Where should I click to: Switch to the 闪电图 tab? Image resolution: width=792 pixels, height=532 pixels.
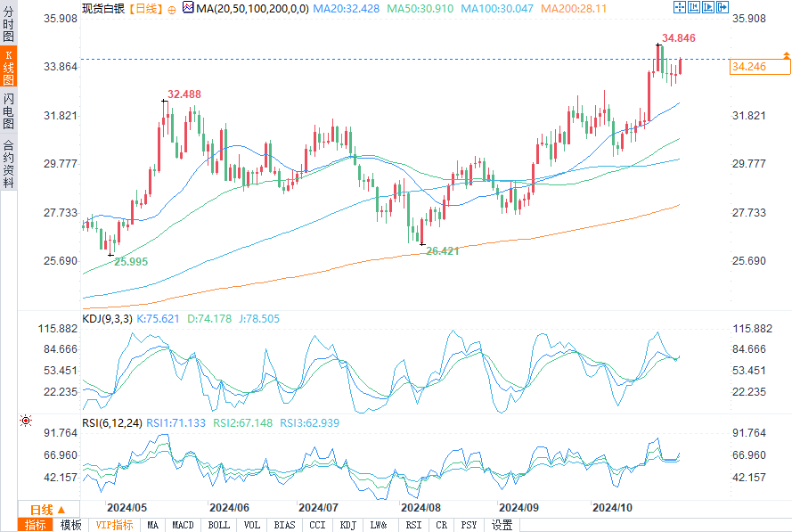8,110
